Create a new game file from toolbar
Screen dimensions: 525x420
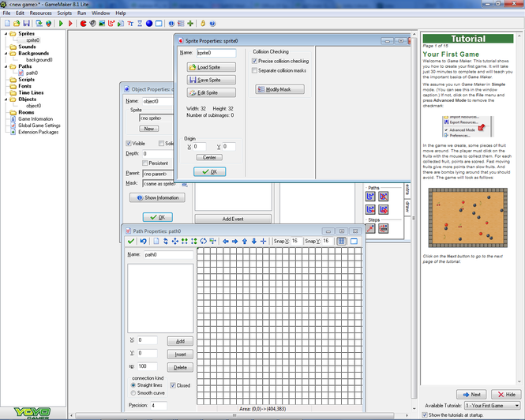7,24
